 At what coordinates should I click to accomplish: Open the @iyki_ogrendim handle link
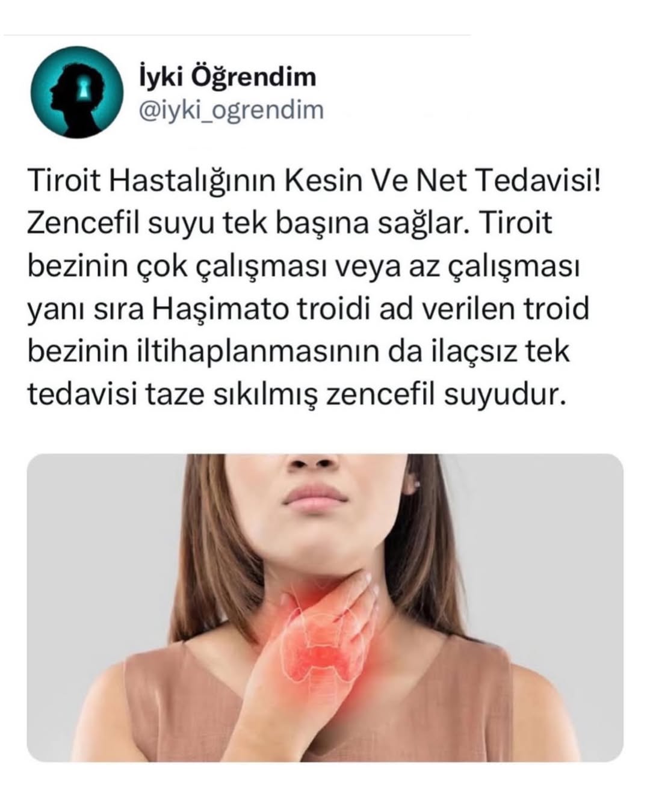pyautogui.click(x=231, y=110)
